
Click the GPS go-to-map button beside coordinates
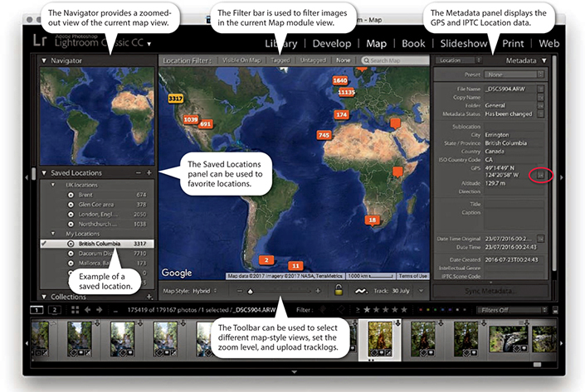pyautogui.click(x=540, y=175)
